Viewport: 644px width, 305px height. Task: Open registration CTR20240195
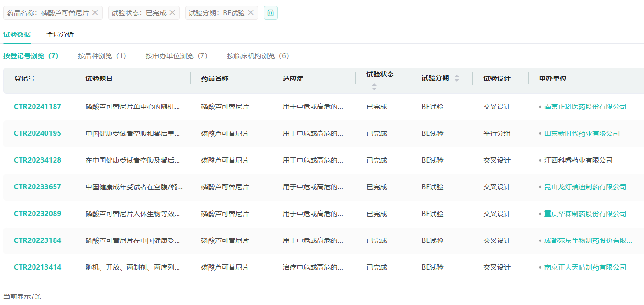[37, 133]
